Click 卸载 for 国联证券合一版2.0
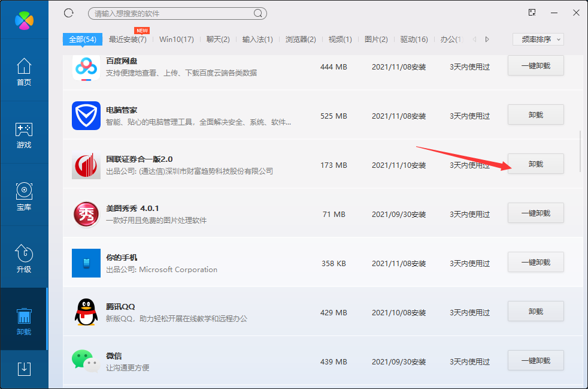Screen dimensions: 588x389 pyautogui.click(x=536, y=164)
